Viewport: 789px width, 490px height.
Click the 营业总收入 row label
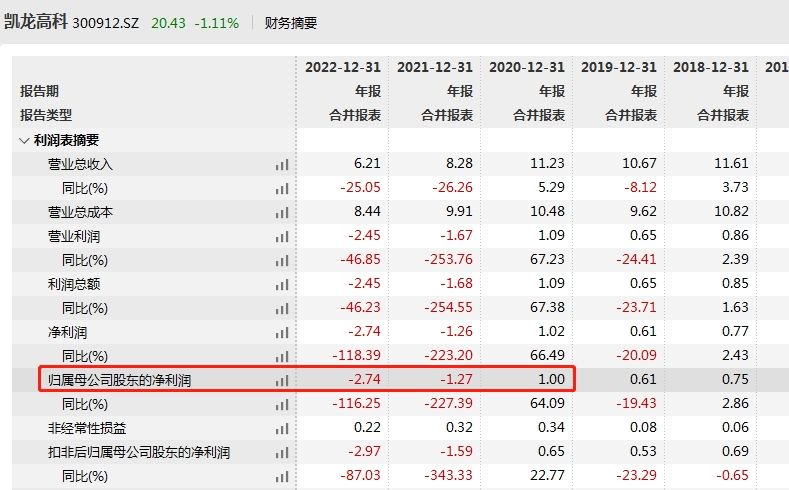(80, 165)
